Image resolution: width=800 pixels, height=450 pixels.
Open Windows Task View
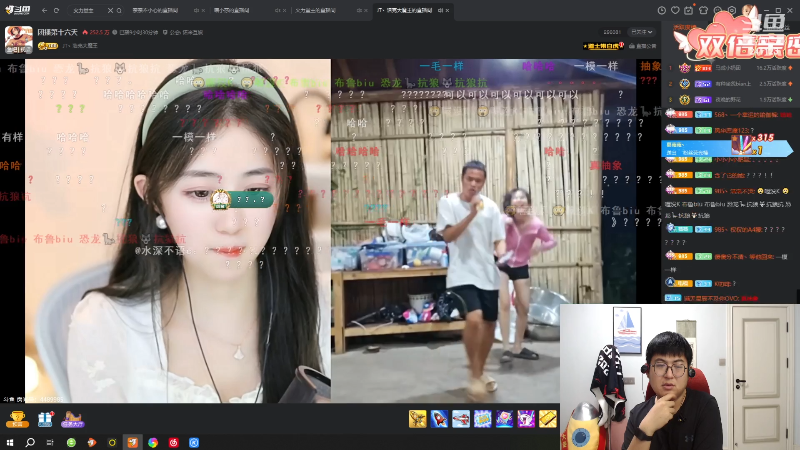[x=50, y=442]
